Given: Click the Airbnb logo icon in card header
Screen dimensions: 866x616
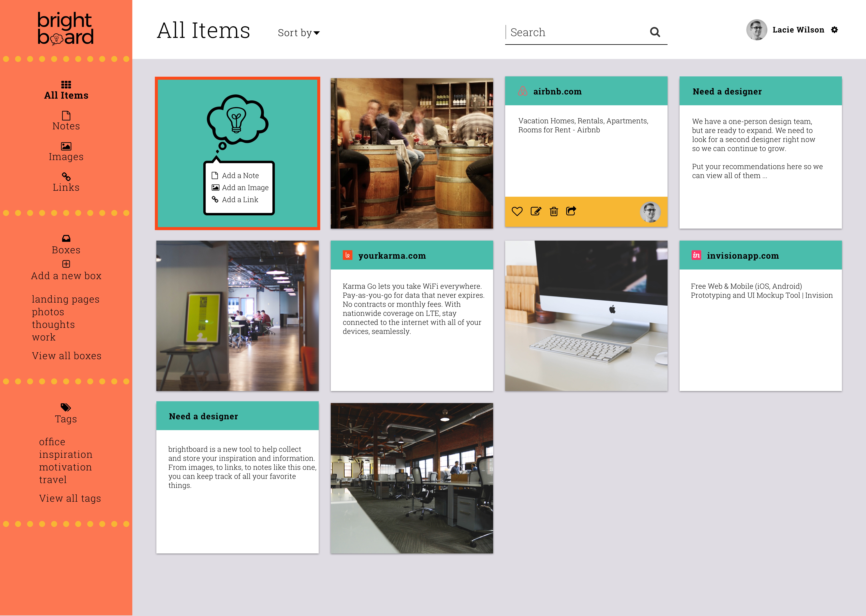Looking at the screenshot, I should tap(523, 91).
